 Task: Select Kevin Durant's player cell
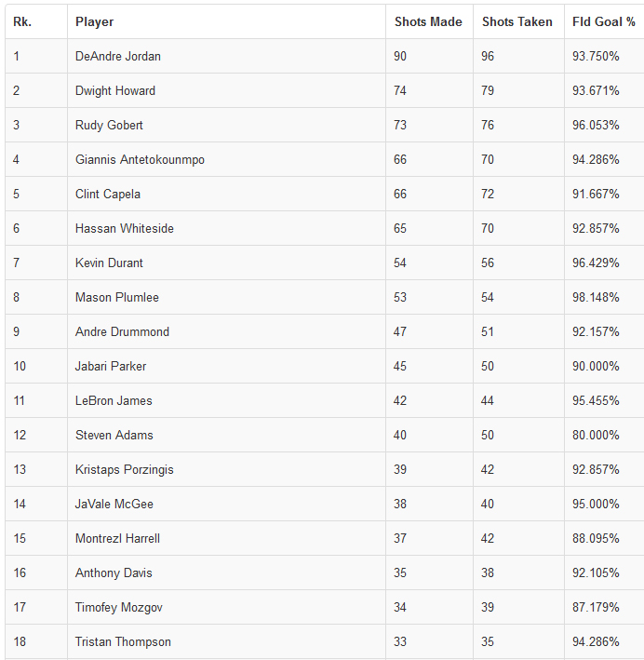(x=109, y=263)
